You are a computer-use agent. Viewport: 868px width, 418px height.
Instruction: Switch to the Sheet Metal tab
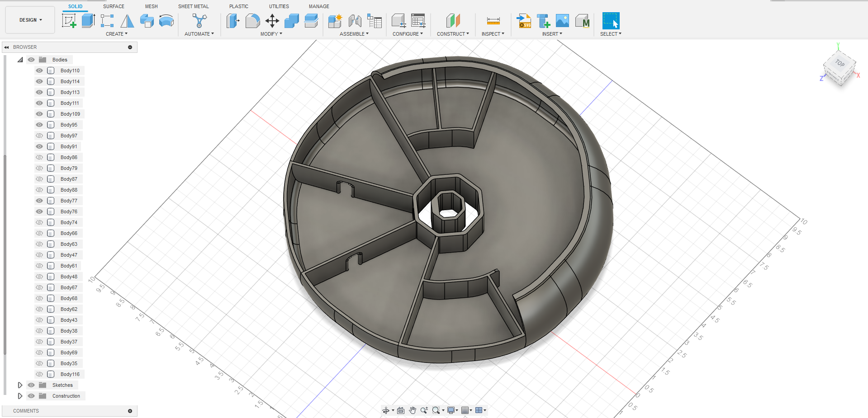[x=194, y=6]
